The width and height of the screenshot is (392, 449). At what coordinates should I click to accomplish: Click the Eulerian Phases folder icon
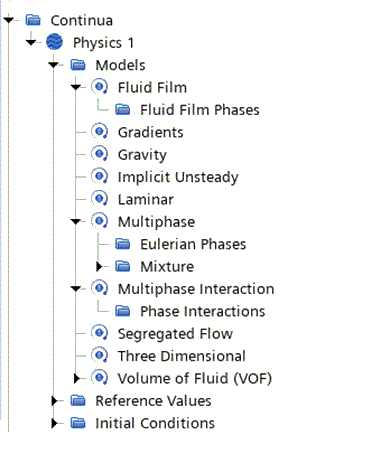123,244
